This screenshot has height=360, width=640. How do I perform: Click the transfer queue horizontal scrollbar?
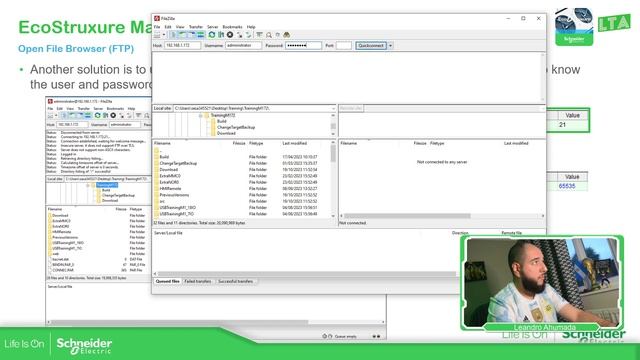[307, 274]
